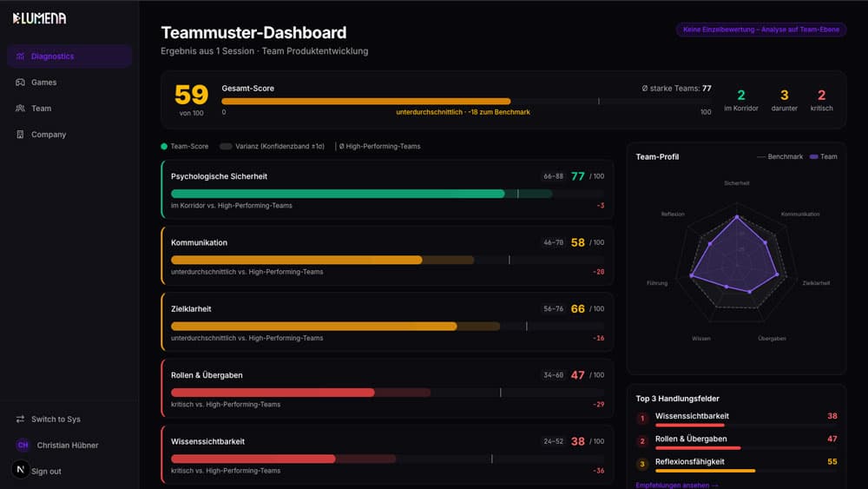Click the Zielklarheit score bar
This screenshot has width=868, height=489.
point(387,327)
